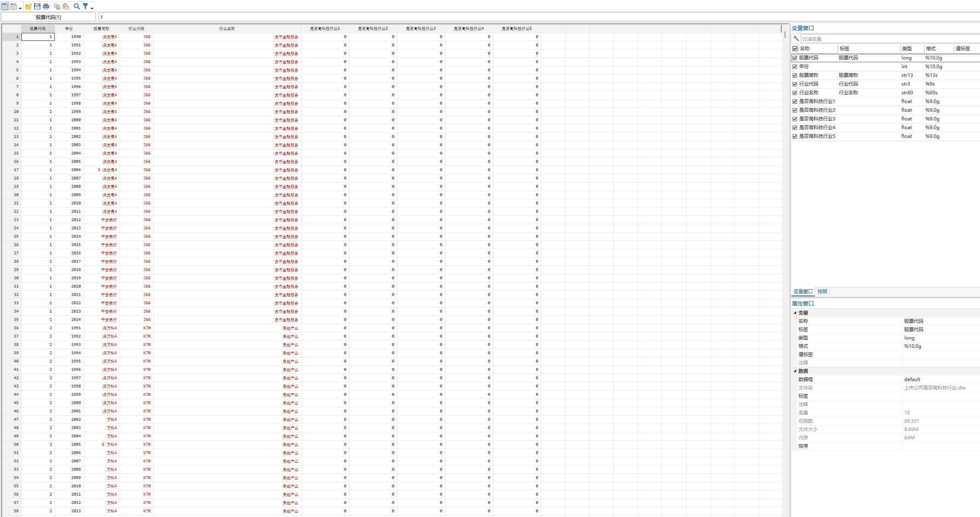Uncheck the 年份 variable checkbox
This screenshot has width=980, height=517.
[795, 67]
